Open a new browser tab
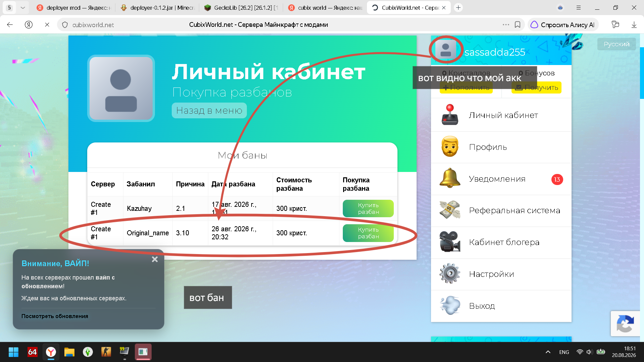Viewport: 644px width, 362px height. coord(458,7)
